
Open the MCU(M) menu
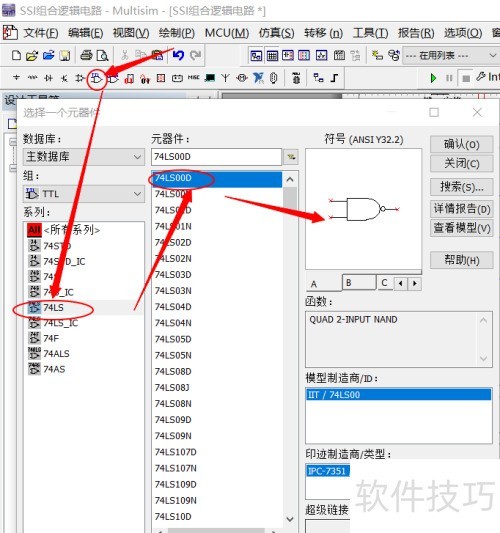(227, 33)
